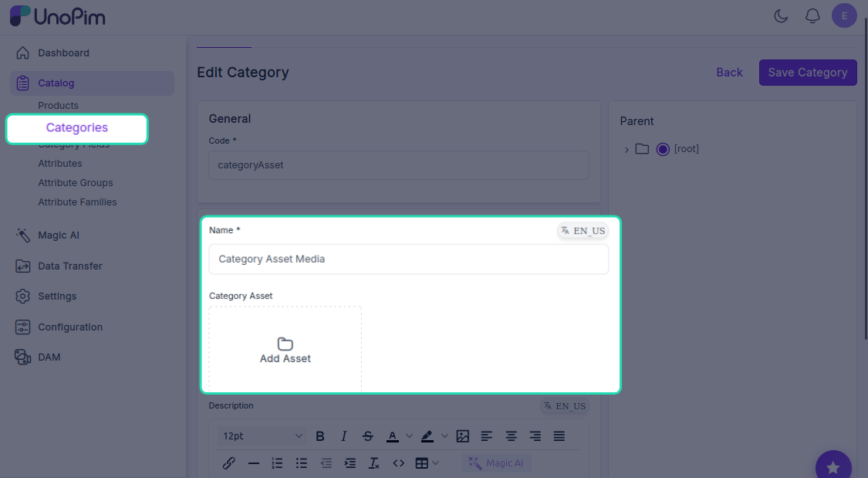
Task: Click the floating star button
Action: [x=833, y=467]
